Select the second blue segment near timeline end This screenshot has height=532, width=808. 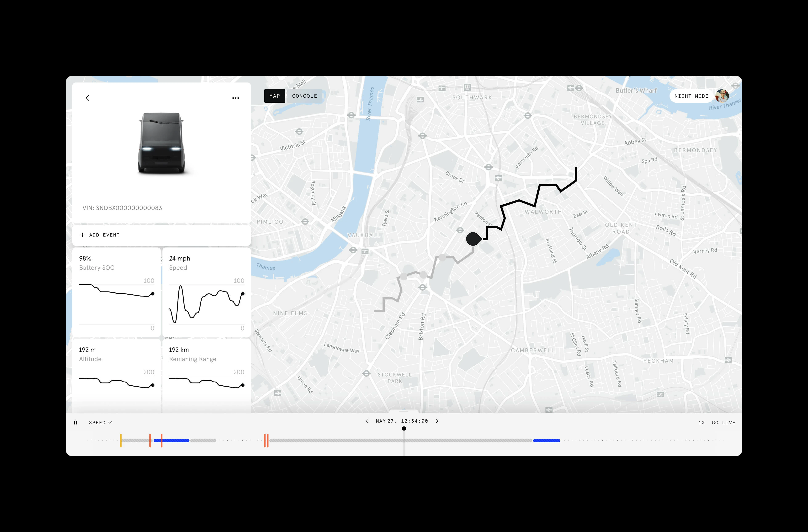click(547, 441)
